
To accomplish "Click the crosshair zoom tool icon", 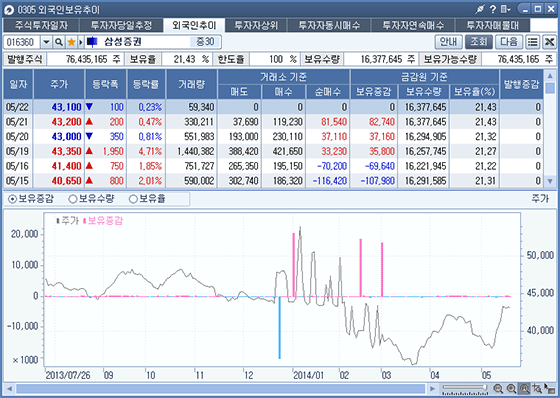I will [x=537, y=389].
